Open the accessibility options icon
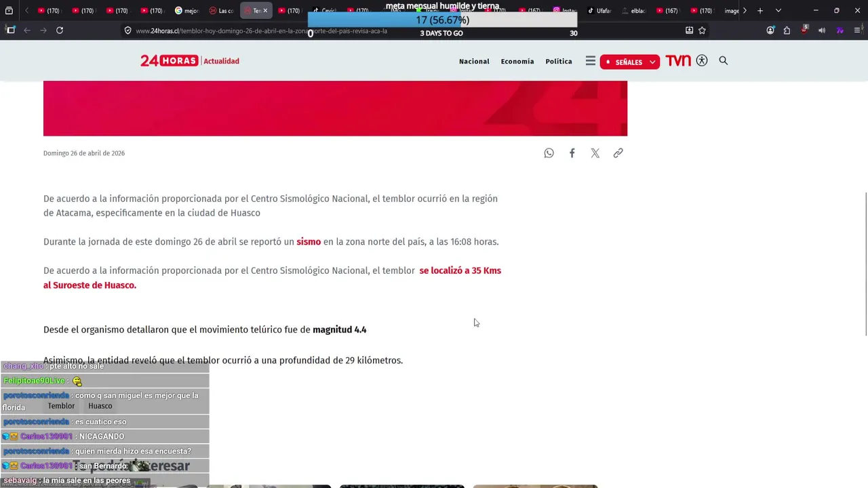This screenshot has height=488, width=868. (x=702, y=61)
